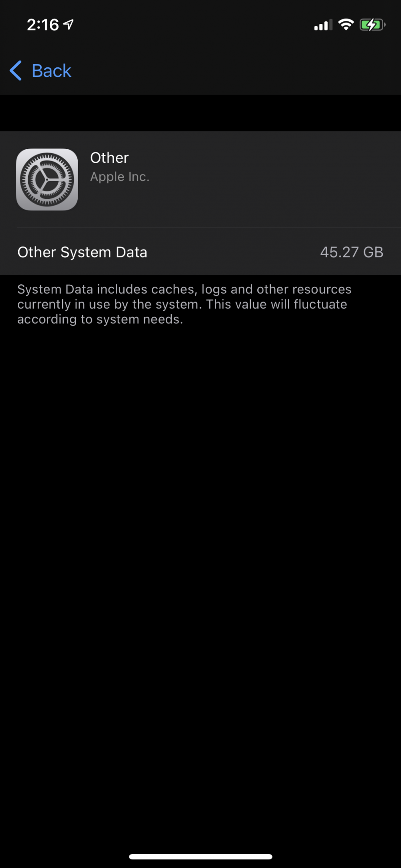Viewport: 401px width, 868px height.
Task: Tap the phrase 'currently in use by the system'
Action: tap(109, 304)
